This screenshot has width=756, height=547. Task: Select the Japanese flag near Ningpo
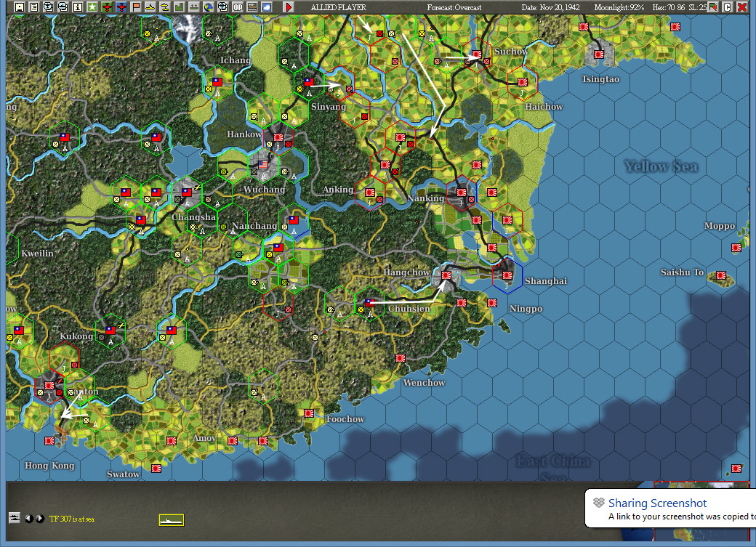[x=492, y=303]
